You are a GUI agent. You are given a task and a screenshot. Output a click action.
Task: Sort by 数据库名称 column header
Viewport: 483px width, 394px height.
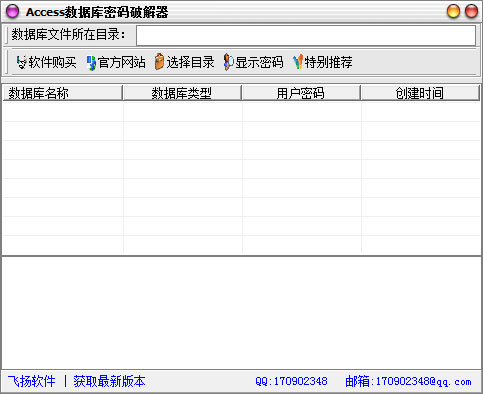click(63, 93)
